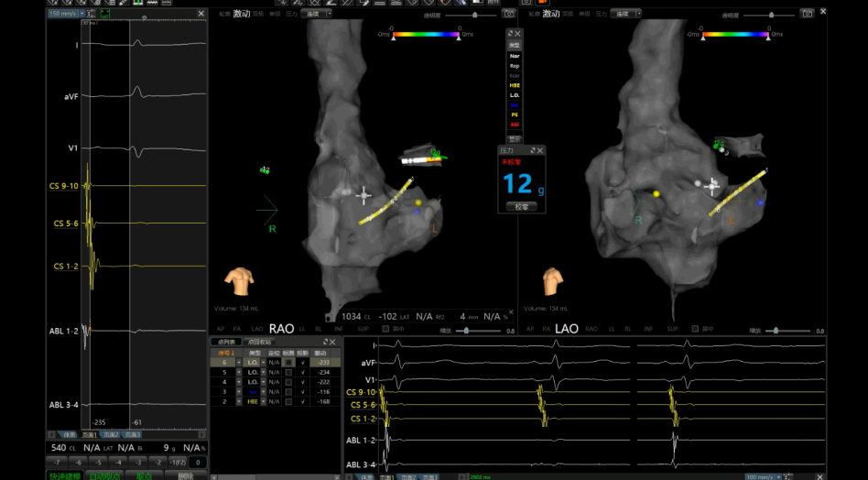Capture snapshot of the LAO map view
The image size is (868, 480).
(x=807, y=14)
